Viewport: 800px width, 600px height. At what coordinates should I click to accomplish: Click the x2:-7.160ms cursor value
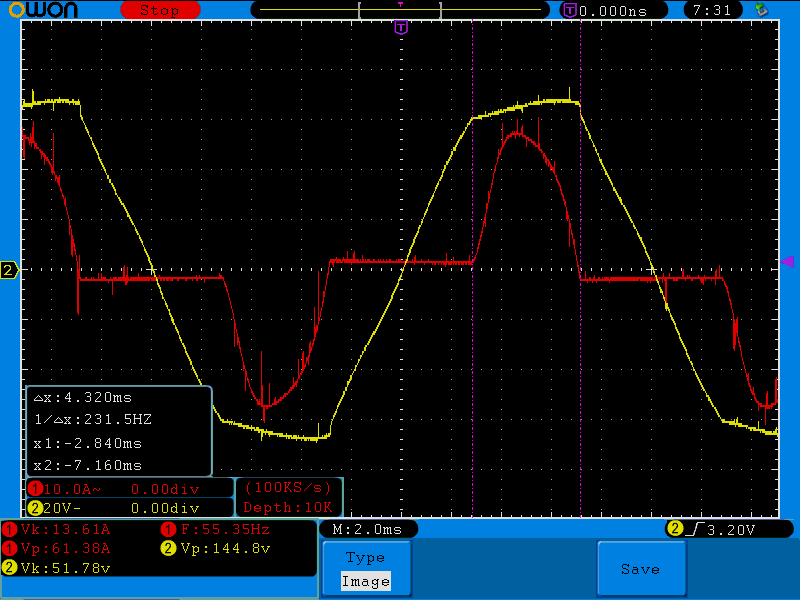click(88, 465)
